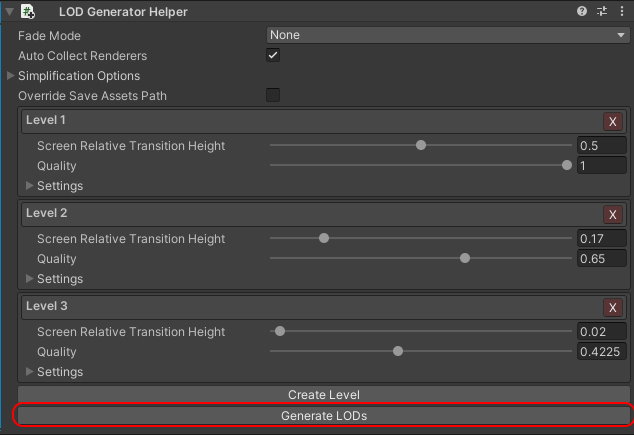Image resolution: width=634 pixels, height=435 pixels.
Task: Disable the Auto Collect Renderers checkbox
Action: tap(273, 55)
